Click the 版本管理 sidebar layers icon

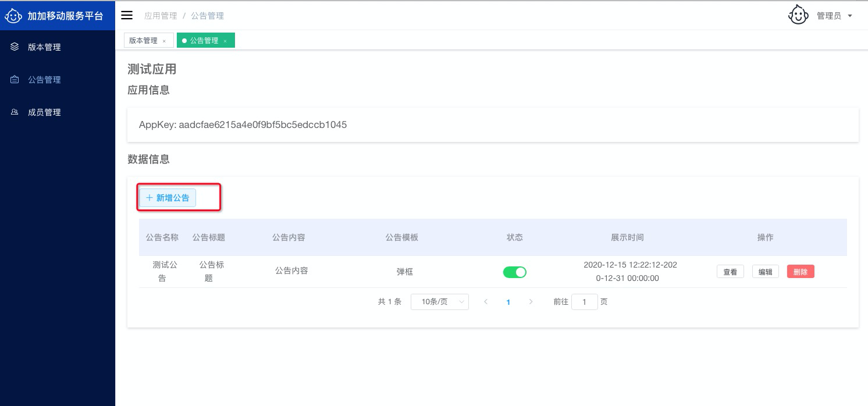15,47
